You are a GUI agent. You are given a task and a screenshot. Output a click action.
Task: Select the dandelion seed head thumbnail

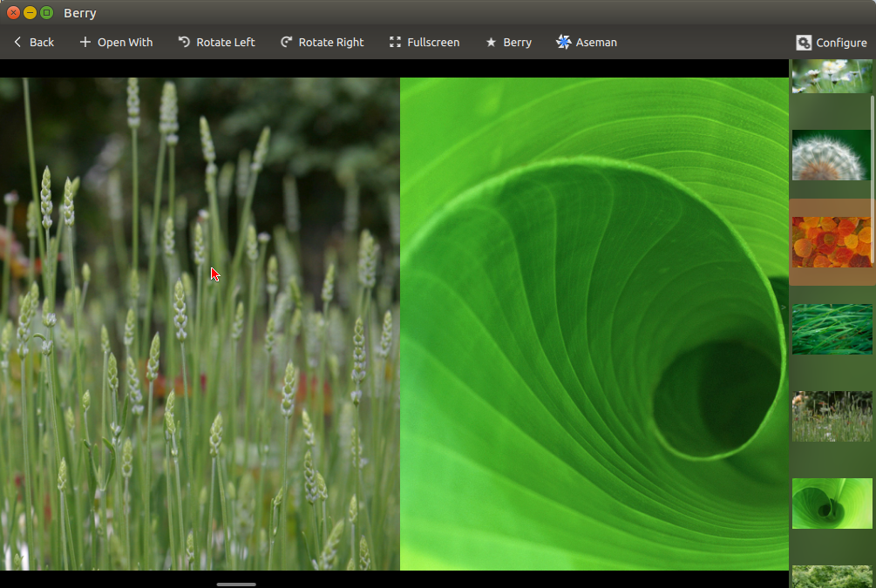tap(832, 155)
